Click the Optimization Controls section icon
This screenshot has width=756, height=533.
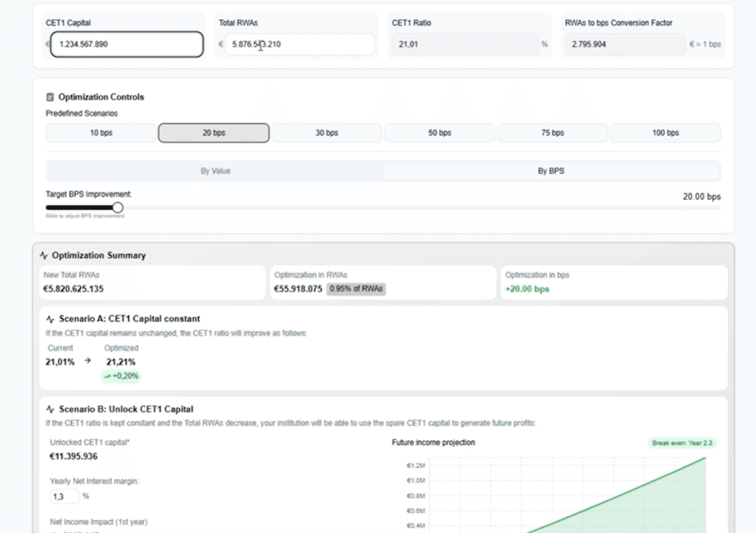(x=50, y=97)
